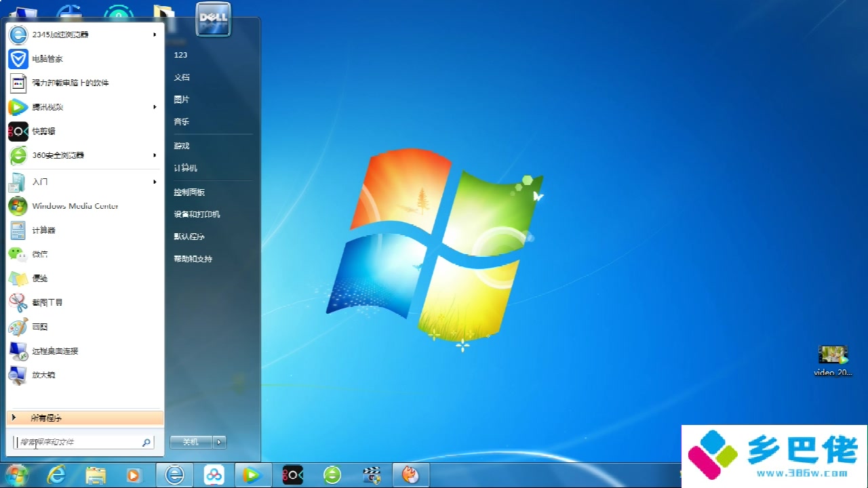Select the video_20... file on desktop
The width and height of the screenshot is (868, 488).
[x=833, y=361]
